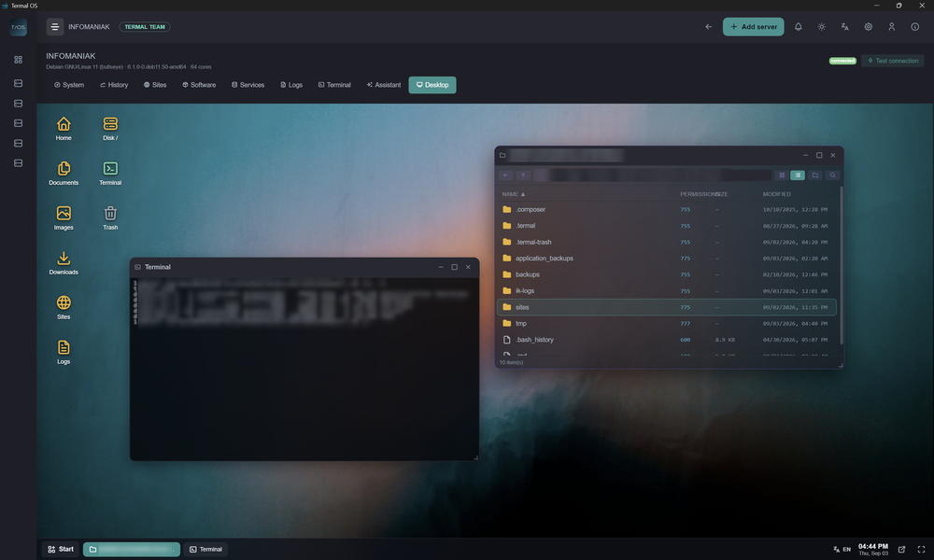934x560 pixels.
Task: Click the info icon in header
Action: point(915,27)
